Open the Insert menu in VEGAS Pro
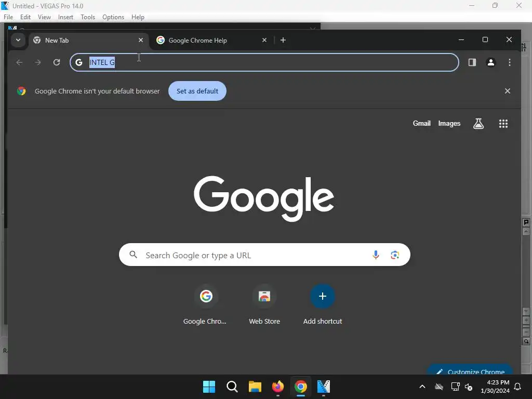Viewport: 532px width, 399px height. [x=65, y=17]
